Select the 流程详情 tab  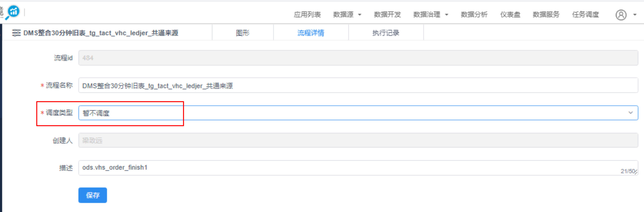tap(311, 33)
